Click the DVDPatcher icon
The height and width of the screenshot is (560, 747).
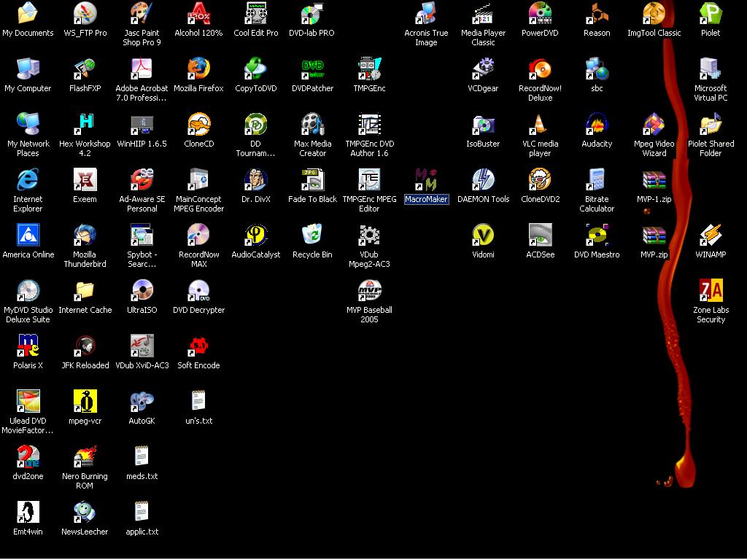coord(312,69)
